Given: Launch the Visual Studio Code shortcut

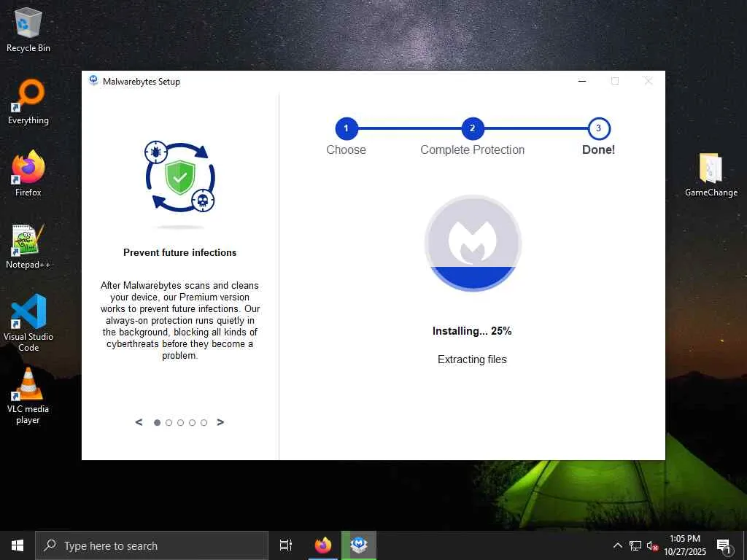Looking at the screenshot, I should (28, 323).
